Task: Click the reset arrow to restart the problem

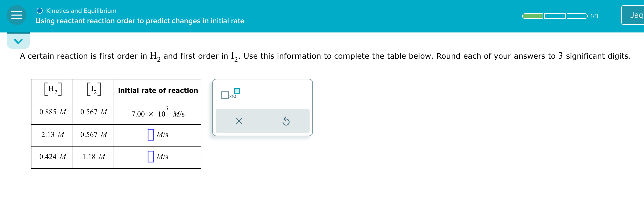Action: [286, 121]
